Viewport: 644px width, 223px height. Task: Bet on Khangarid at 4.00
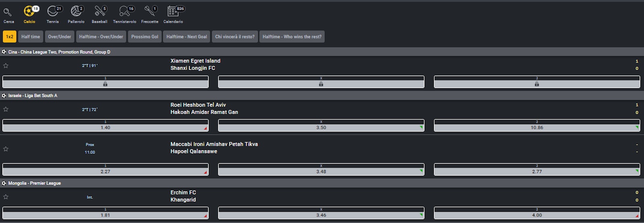(x=537, y=213)
